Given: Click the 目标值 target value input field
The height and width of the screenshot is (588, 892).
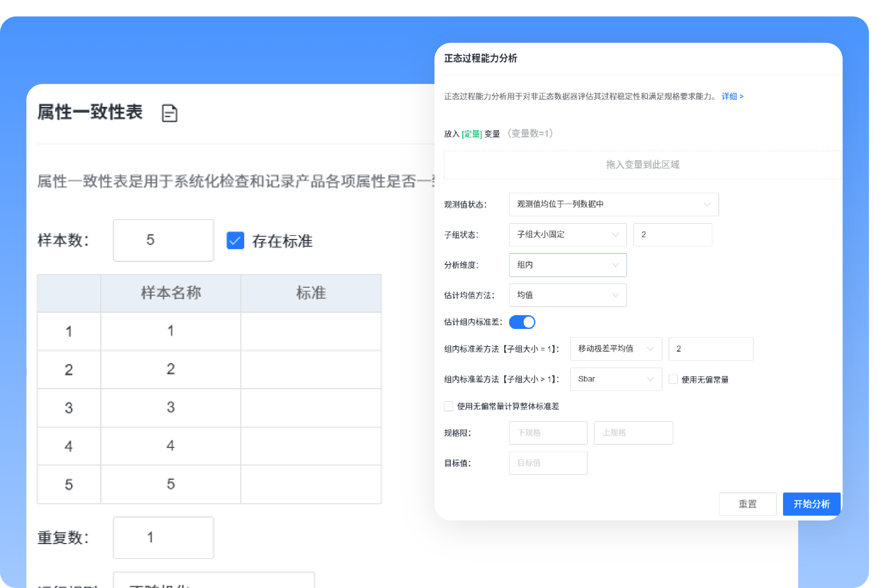Looking at the screenshot, I should [x=548, y=463].
